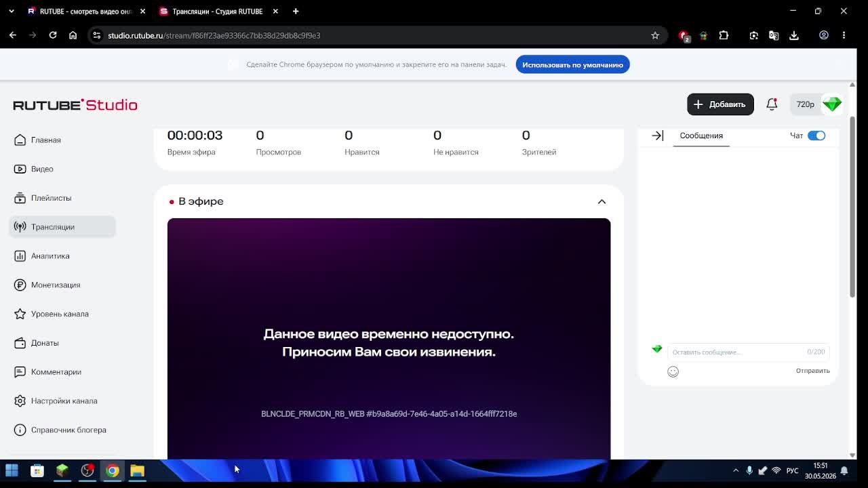Click the Справочник блогера info icon
This screenshot has width=868, height=488.
[20, 430]
